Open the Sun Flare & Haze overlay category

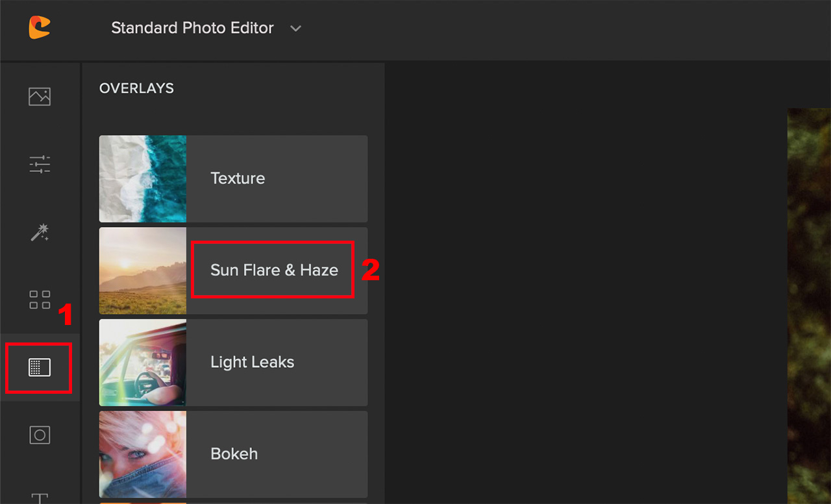click(x=273, y=270)
